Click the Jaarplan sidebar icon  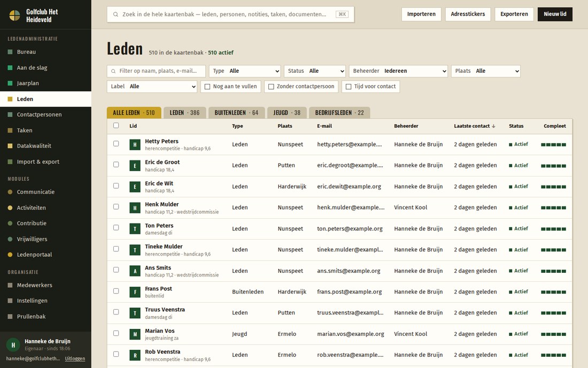click(x=10, y=83)
